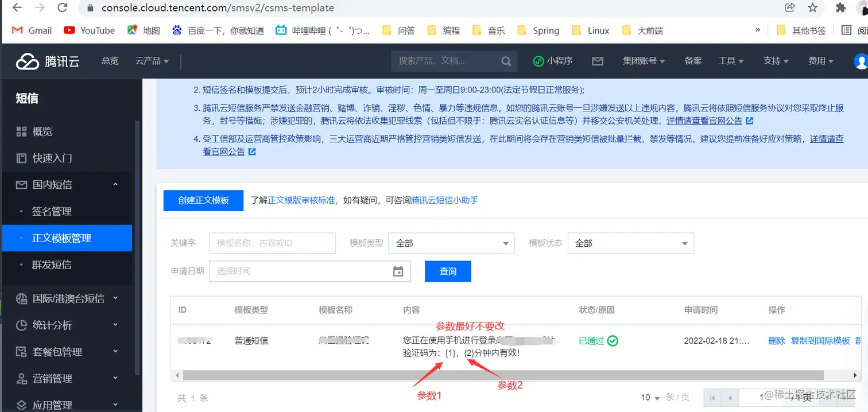Open the 模板类型 dropdown

point(452,243)
